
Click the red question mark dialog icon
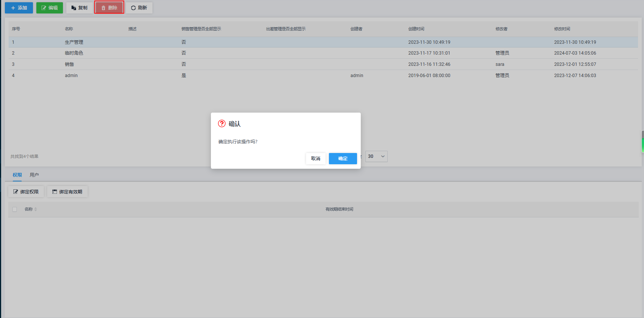click(222, 123)
